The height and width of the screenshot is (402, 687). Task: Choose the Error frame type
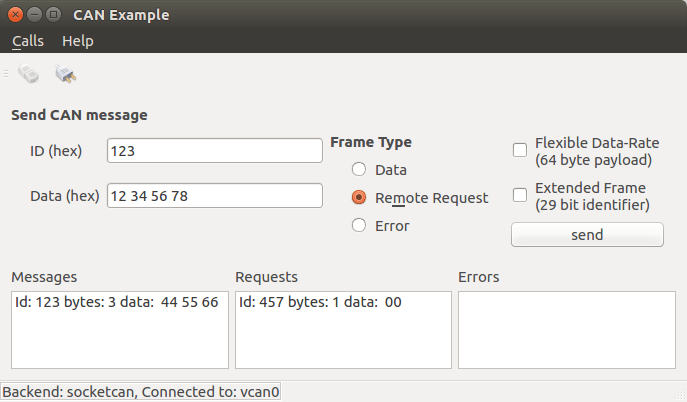359,226
